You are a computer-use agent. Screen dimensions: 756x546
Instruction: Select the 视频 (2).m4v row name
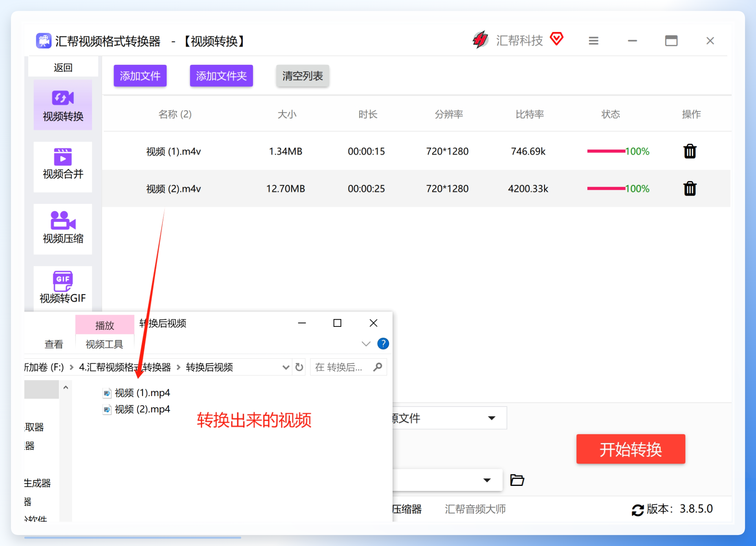click(x=174, y=189)
